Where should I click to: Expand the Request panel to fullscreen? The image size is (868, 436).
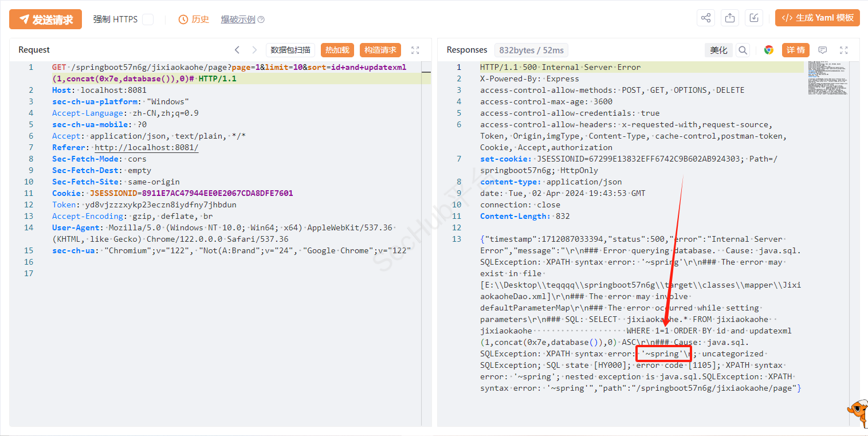click(x=415, y=50)
